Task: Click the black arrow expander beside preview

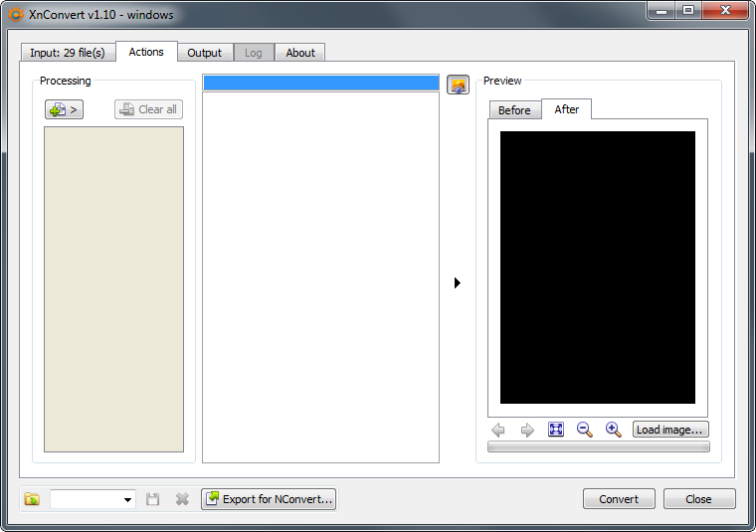Action: coord(457,283)
